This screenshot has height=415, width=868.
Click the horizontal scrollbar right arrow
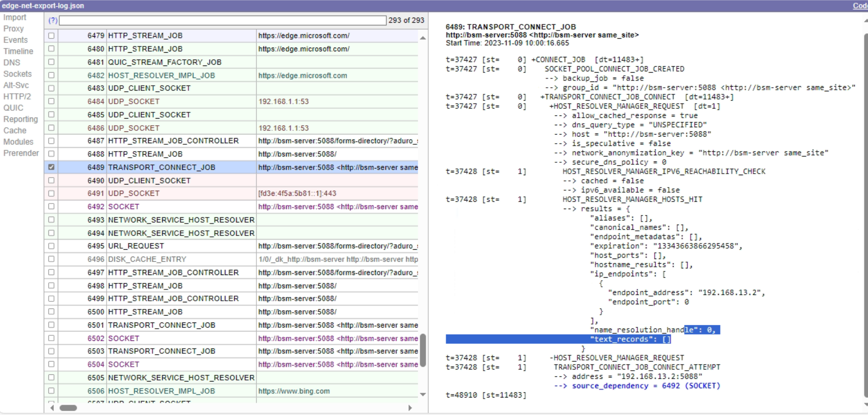[410, 408]
